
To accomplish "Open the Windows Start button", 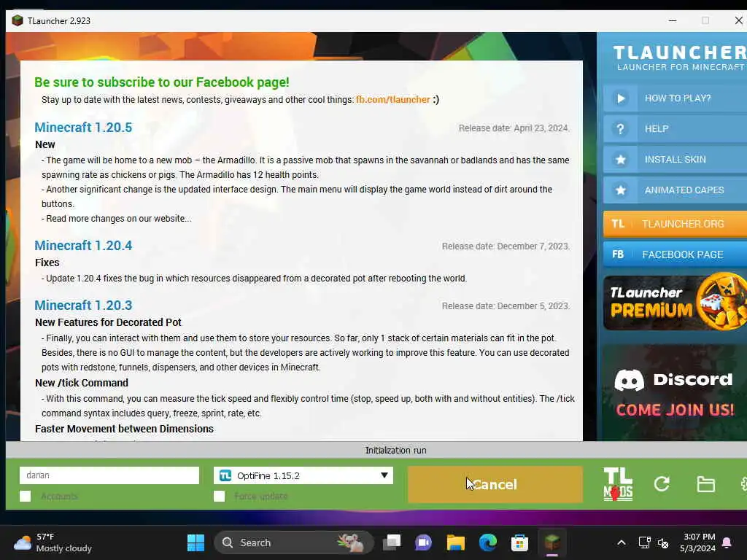I will click(x=196, y=542).
